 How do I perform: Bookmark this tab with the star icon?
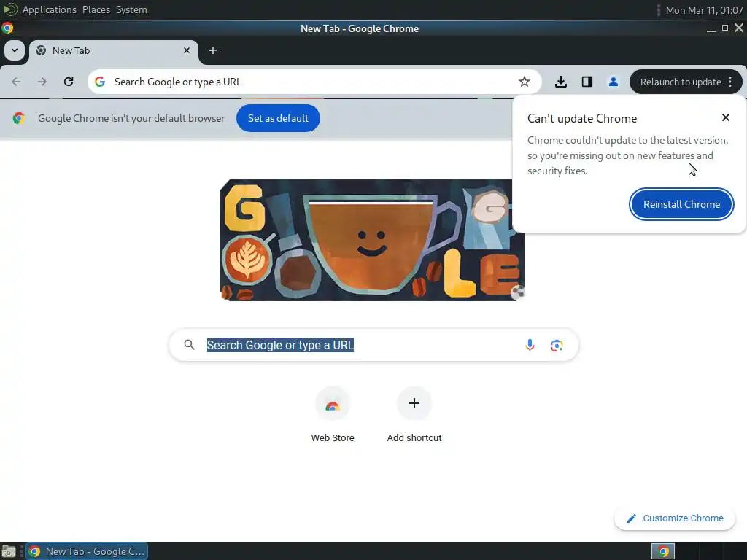click(525, 82)
